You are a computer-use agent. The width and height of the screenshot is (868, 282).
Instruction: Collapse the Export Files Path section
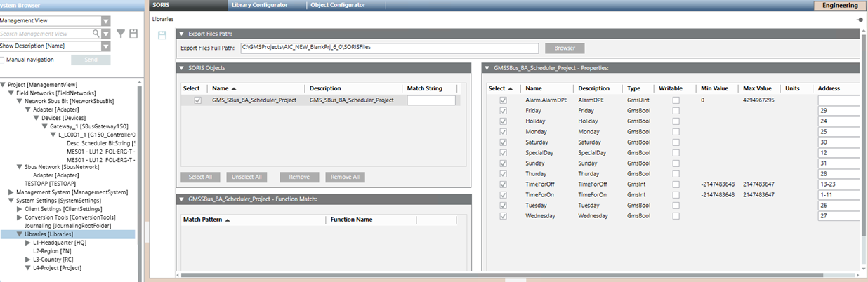point(182,34)
